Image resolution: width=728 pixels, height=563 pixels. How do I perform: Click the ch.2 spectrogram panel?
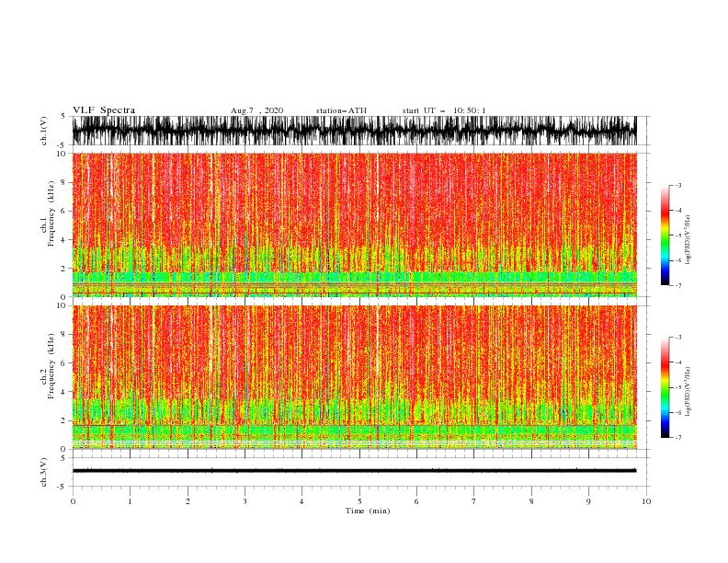coord(354,377)
